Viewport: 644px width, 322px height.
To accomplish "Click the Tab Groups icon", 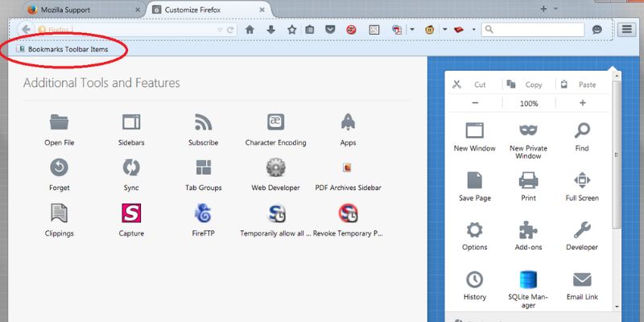I will coord(203,167).
